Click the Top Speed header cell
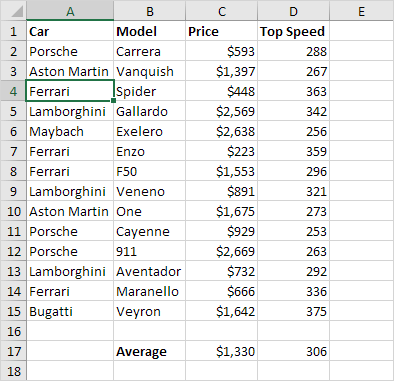The image size is (394, 381). pyautogui.click(x=294, y=31)
